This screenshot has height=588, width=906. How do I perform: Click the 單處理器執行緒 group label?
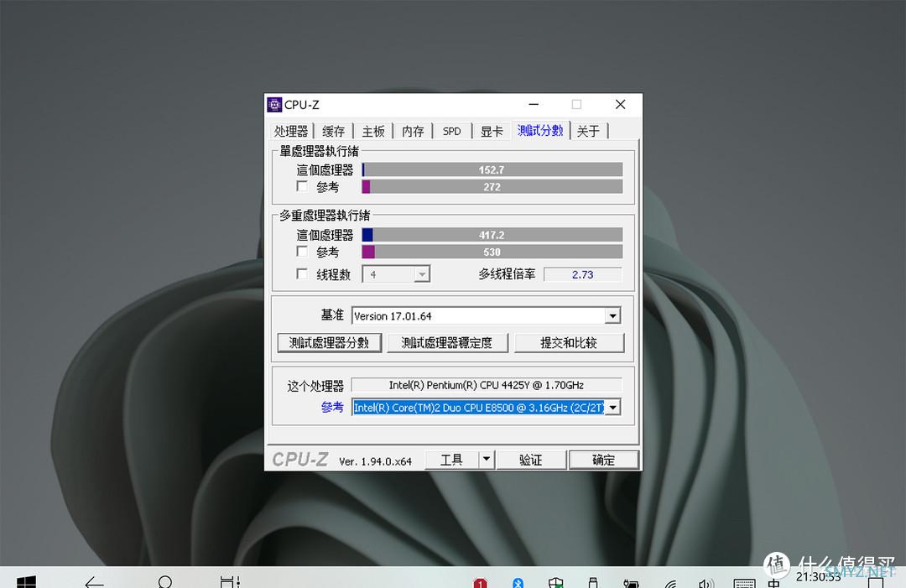[320, 151]
